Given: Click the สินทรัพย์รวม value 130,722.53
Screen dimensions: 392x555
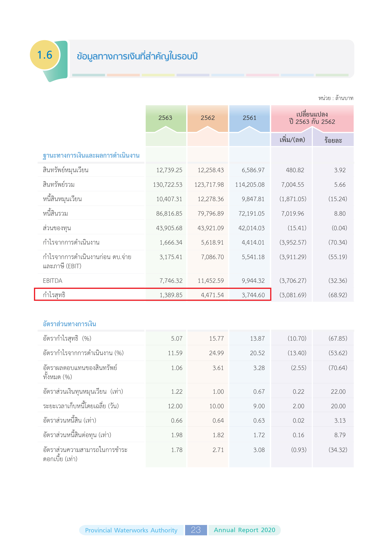Looking at the screenshot, I should pos(167,185).
